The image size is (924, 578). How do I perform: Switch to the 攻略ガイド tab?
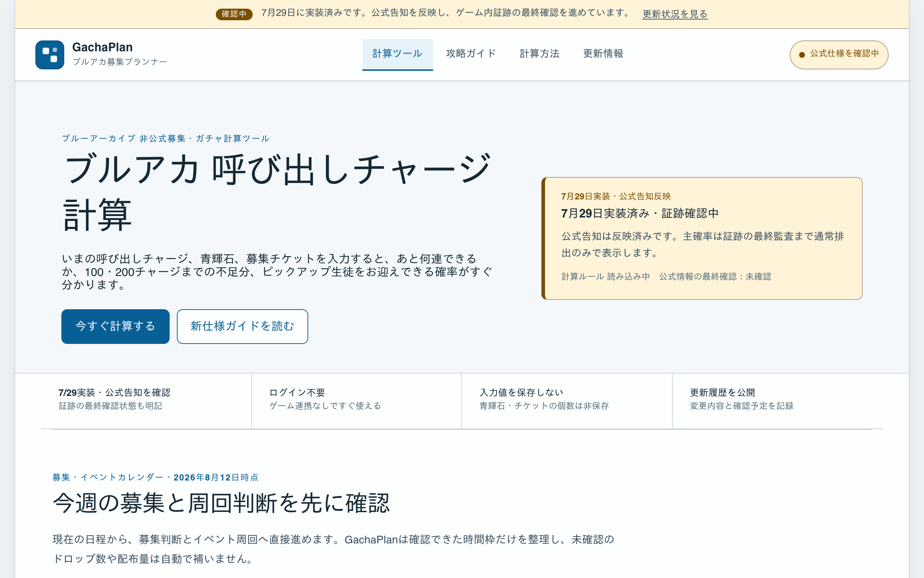pos(471,54)
